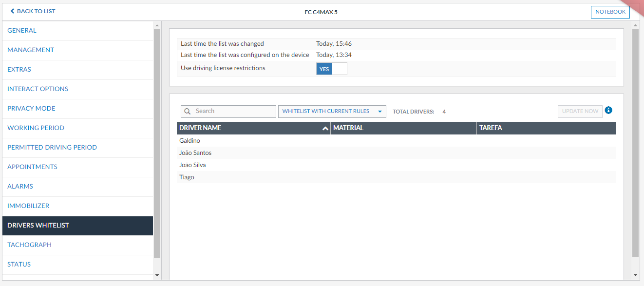
Task: Click the sidebar scroll up arrow
Action: pyautogui.click(x=157, y=25)
